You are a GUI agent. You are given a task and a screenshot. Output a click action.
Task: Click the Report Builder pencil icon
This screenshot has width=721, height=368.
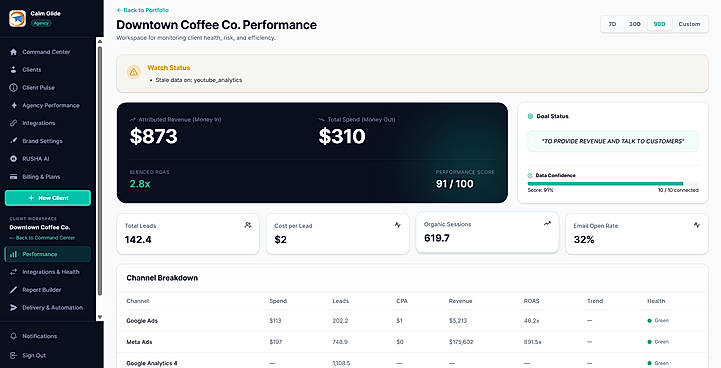click(13, 290)
